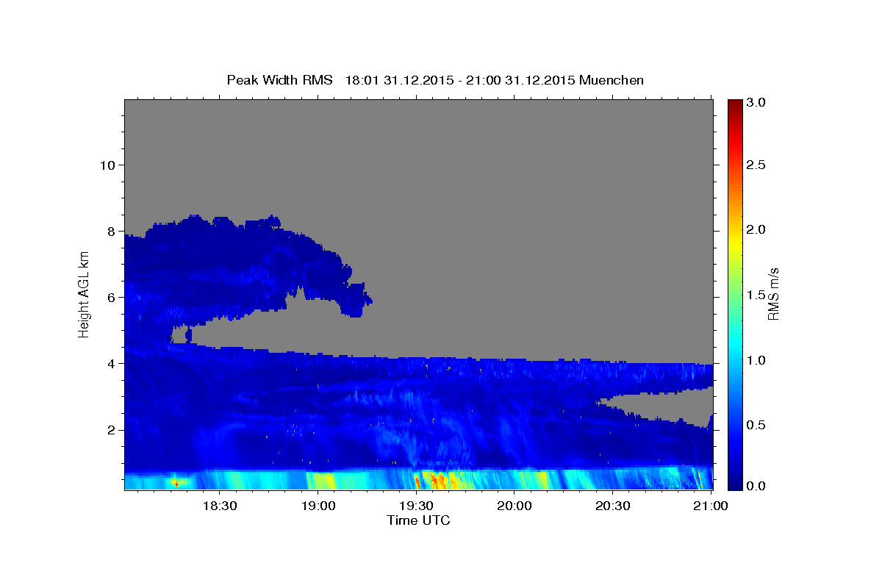Click the 'Muenchen' location text in the title

tap(612, 80)
